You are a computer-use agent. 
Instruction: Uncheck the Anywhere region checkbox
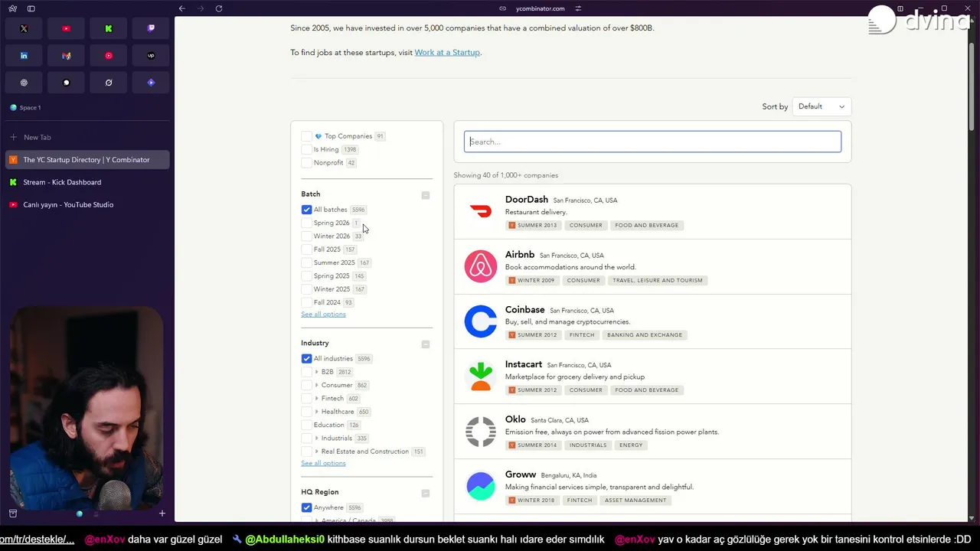pyautogui.click(x=306, y=507)
